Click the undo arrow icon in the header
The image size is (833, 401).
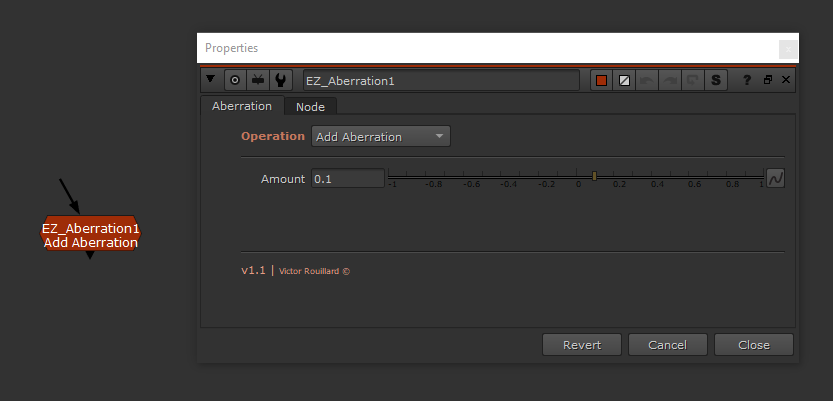pyautogui.click(x=647, y=81)
